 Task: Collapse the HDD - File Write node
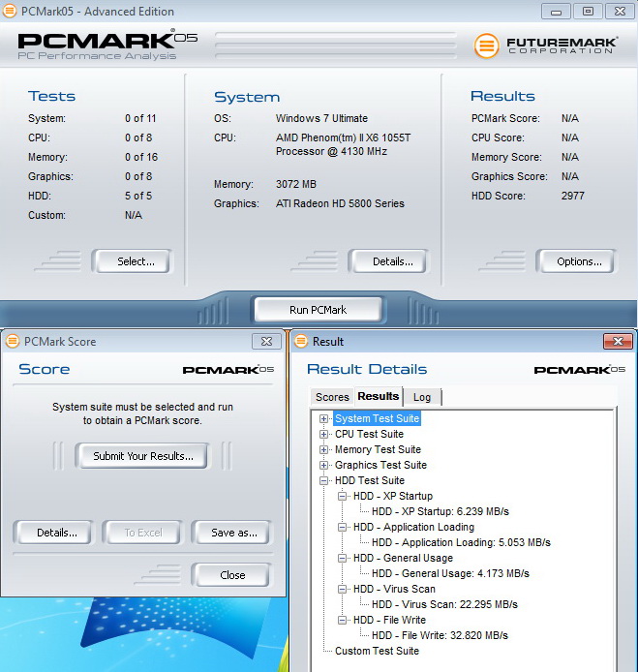(x=342, y=620)
